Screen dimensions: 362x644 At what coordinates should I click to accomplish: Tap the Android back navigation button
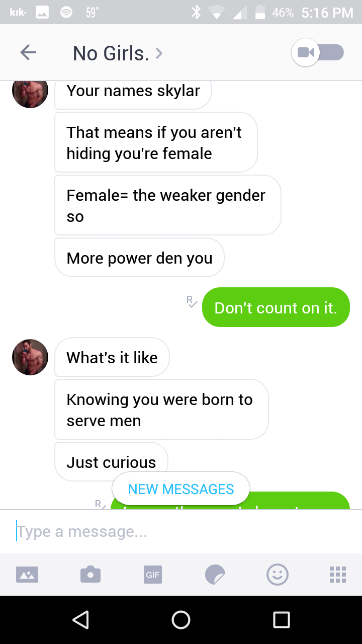point(81,620)
